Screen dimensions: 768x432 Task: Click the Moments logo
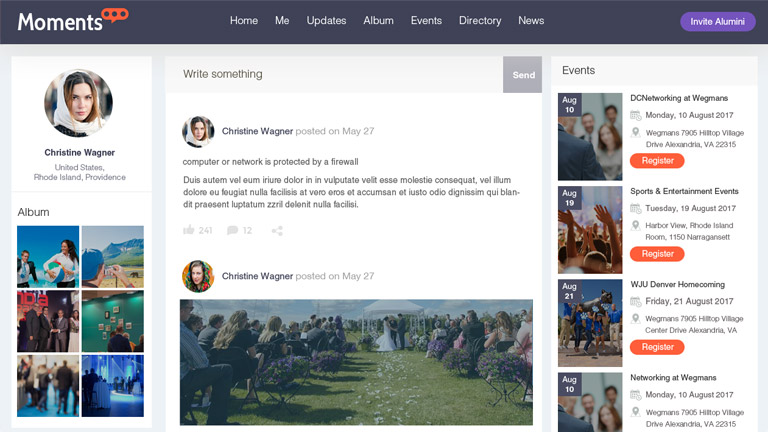coord(73,20)
